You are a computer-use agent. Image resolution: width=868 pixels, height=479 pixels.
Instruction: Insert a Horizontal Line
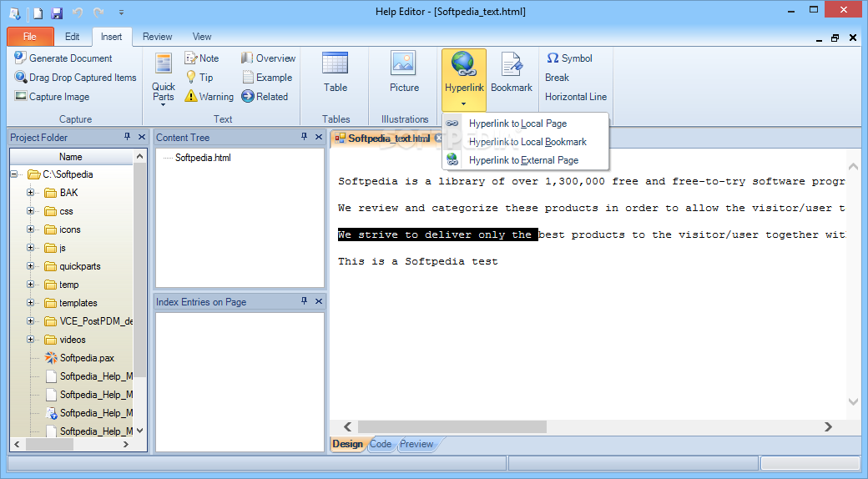576,96
